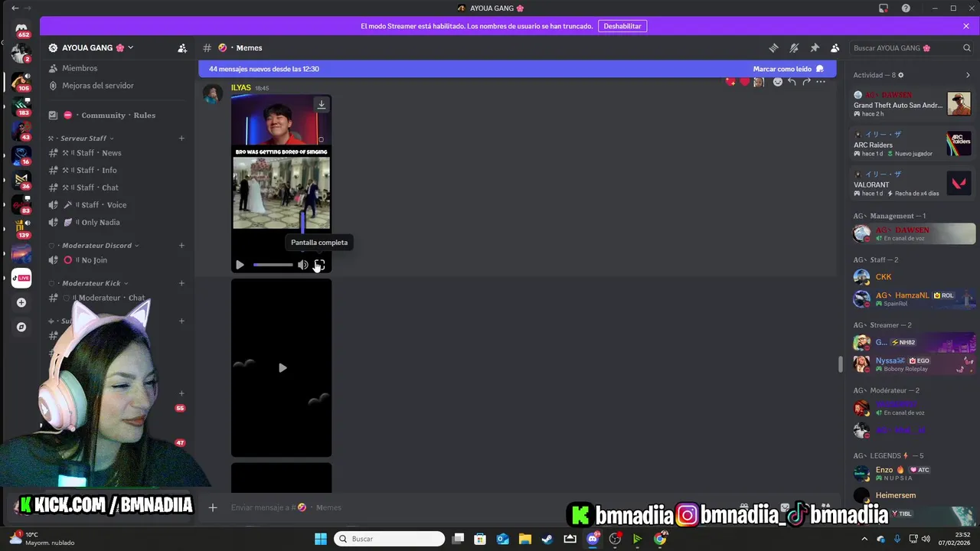
Task: Add a channel to Moderateur Discord category
Action: 181,246
